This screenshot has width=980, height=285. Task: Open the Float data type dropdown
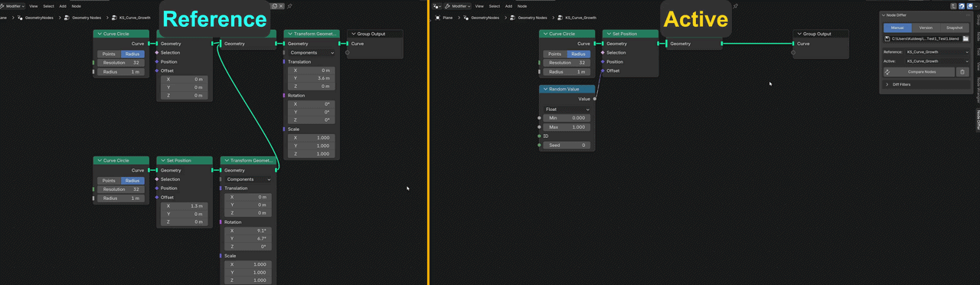pos(567,110)
